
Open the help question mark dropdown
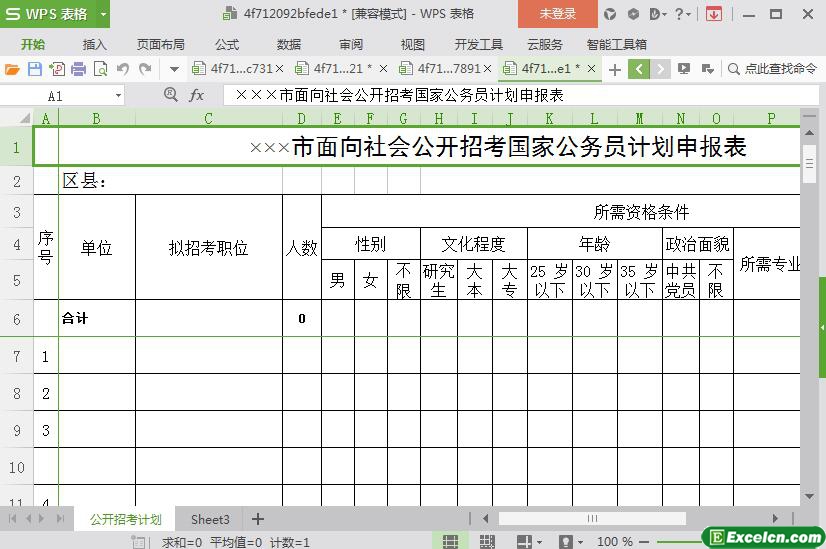(x=683, y=14)
